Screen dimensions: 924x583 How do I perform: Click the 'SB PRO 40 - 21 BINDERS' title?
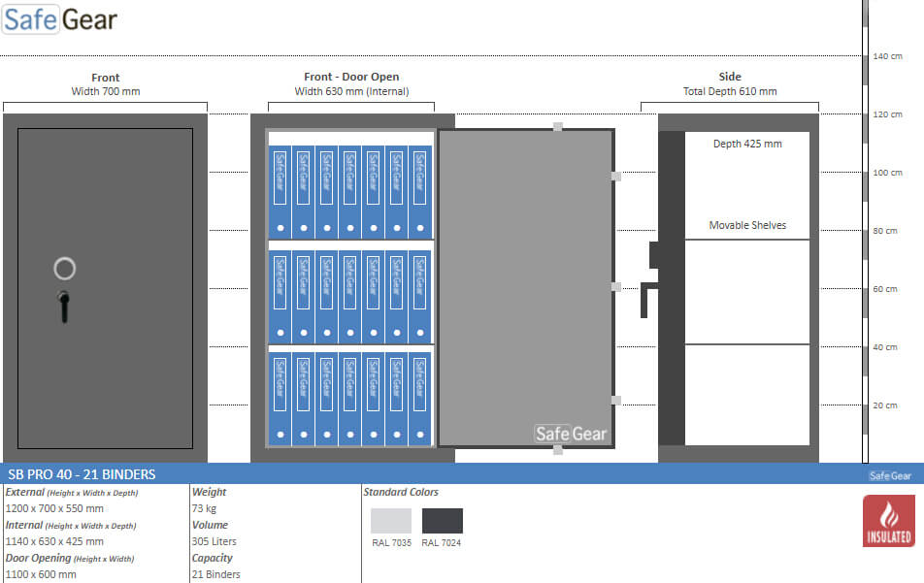click(x=82, y=474)
